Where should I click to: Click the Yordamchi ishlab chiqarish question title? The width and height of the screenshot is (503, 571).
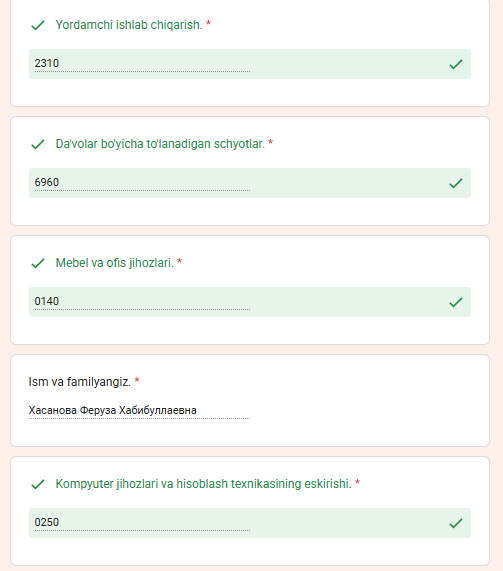tap(129, 25)
